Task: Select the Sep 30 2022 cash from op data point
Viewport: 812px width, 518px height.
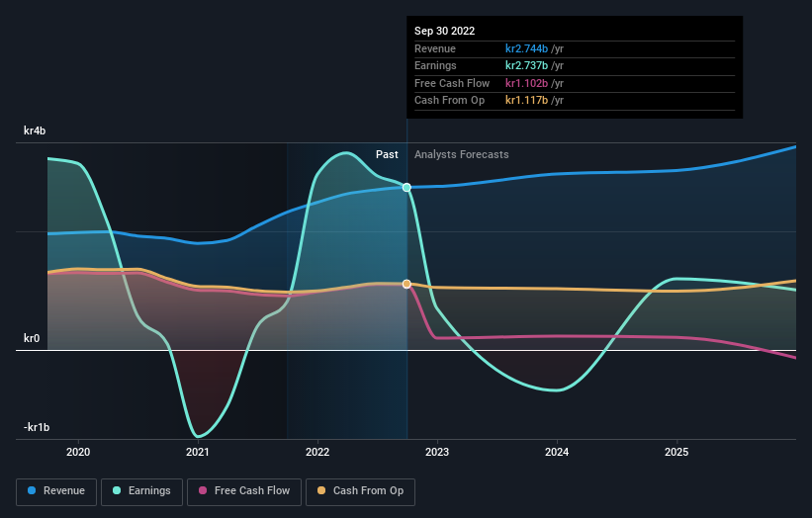Action: (x=407, y=284)
